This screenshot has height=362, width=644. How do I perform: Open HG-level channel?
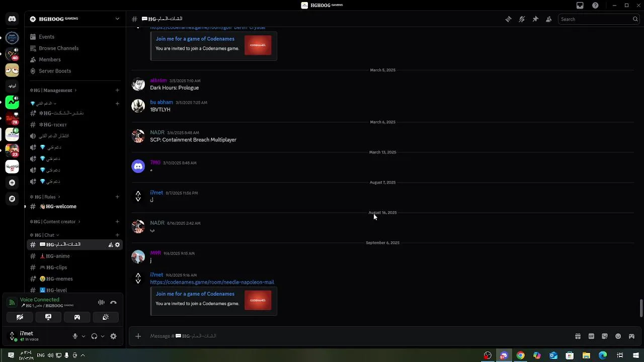click(74, 290)
